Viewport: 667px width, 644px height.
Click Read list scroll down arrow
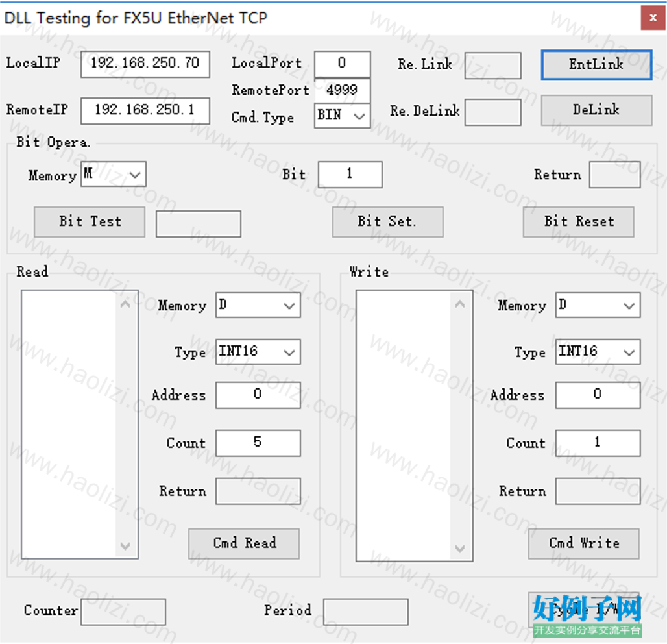[125, 546]
